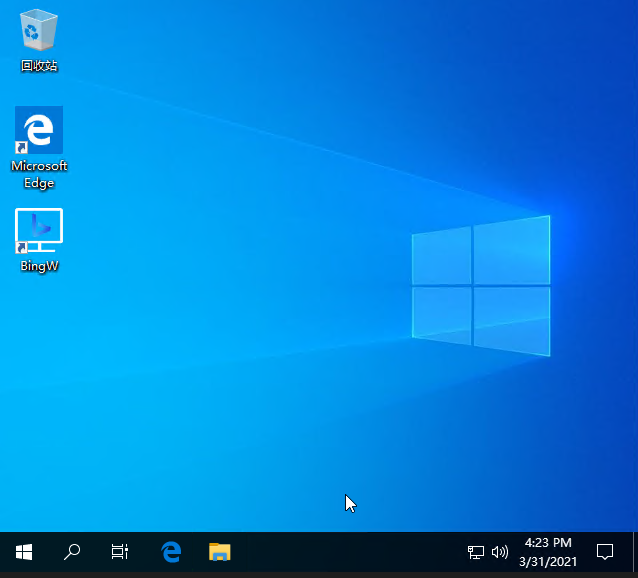Viewport: 638px width, 578px height.
Task: Open the Action Center notifications icon
Action: [605, 552]
